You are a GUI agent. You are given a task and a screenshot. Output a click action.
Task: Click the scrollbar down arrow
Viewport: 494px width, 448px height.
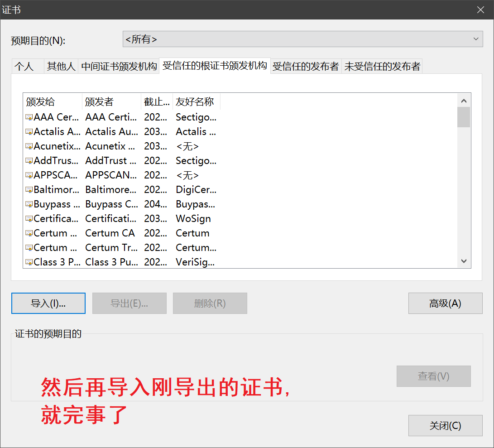[464, 261]
